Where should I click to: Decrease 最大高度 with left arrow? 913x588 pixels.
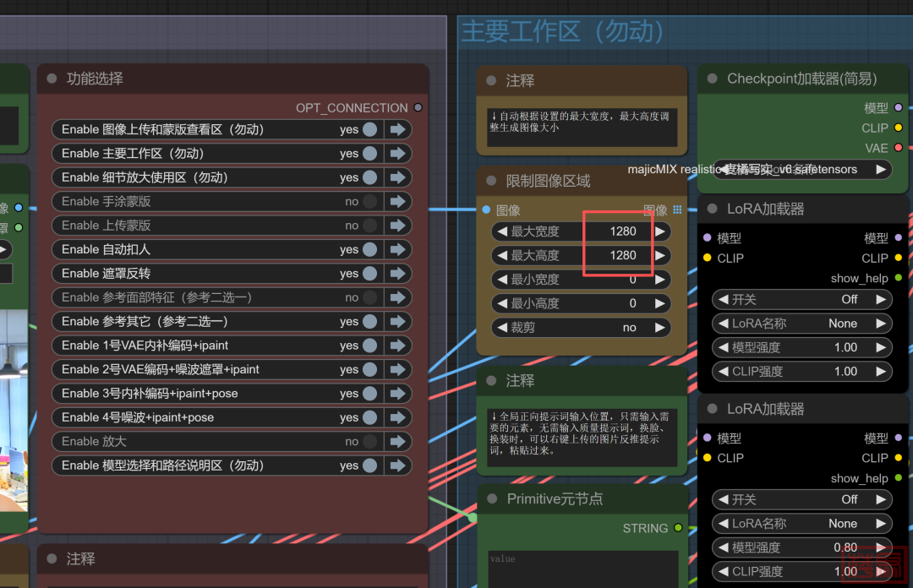click(502, 255)
